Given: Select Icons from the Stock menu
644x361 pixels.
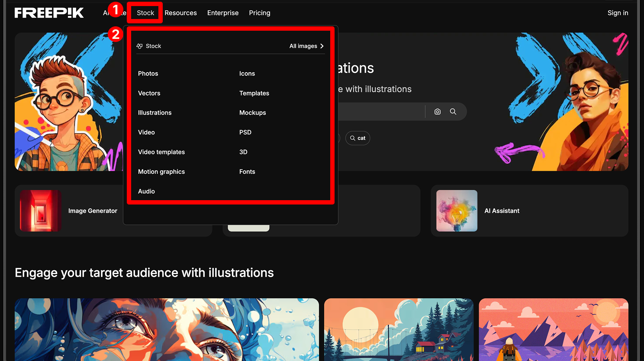Looking at the screenshot, I should pyautogui.click(x=247, y=73).
